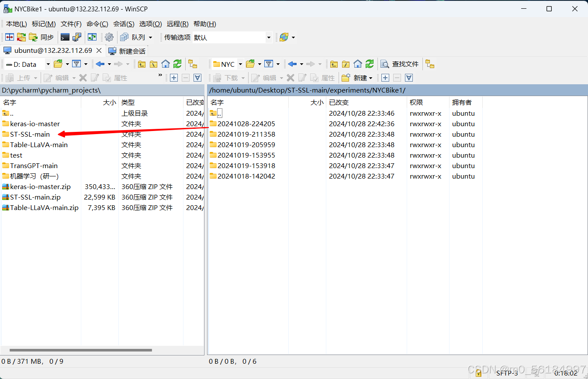This screenshot has width=588, height=379.
Task: Show hidden local toolbar buttons via » chevron
Action: pos(160,76)
